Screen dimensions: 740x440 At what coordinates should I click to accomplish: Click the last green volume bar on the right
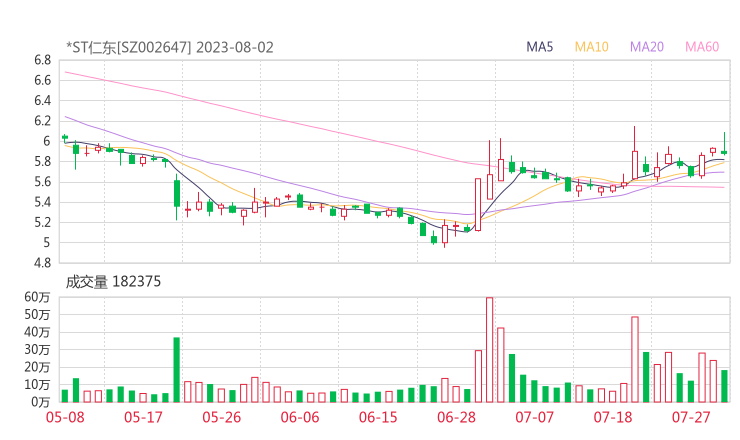pos(724,386)
